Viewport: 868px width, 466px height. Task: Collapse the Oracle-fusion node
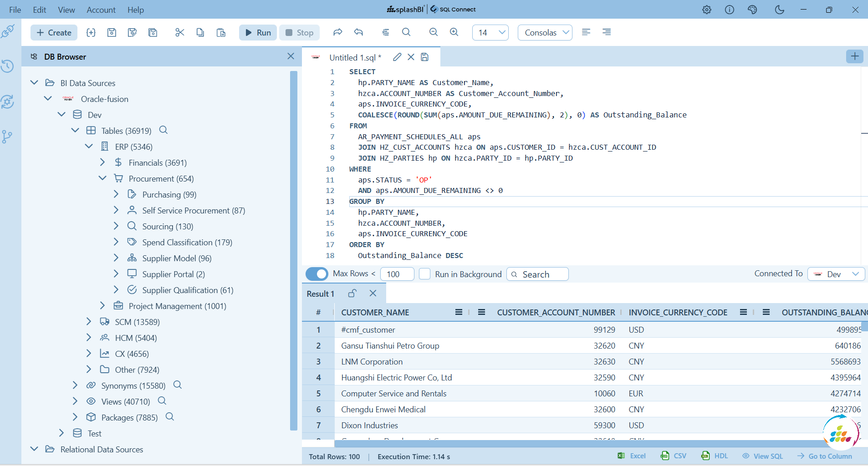pyautogui.click(x=48, y=99)
